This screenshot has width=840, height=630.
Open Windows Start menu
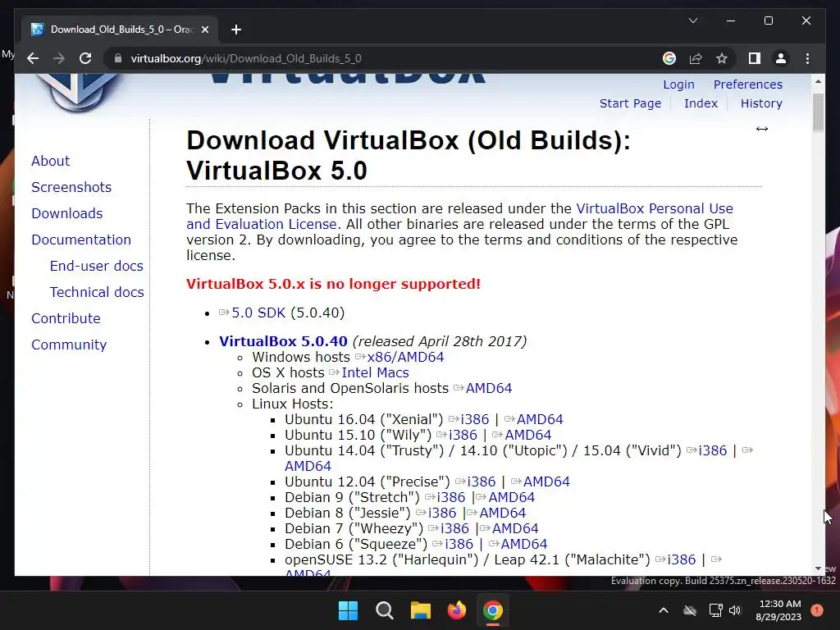click(348, 610)
